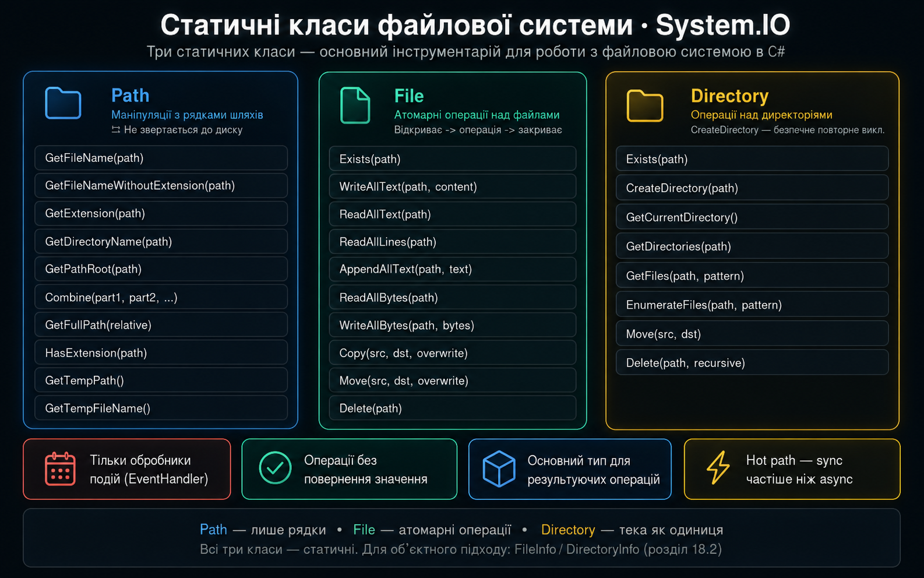Select ReadAllBytes(path) row
The height and width of the screenshot is (578, 924).
[x=453, y=297]
